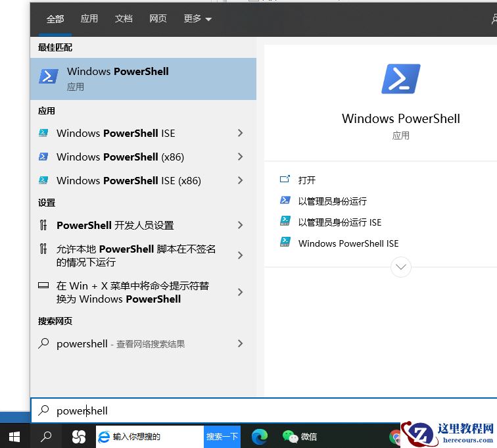This screenshot has width=497, height=448.
Task: Click the icon beside Windows PowerShell ISE action
Action: tap(285, 242)
